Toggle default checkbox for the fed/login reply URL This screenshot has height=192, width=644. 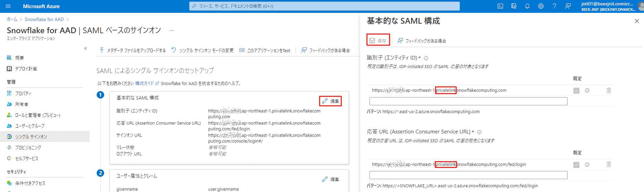tap(576, 165)
